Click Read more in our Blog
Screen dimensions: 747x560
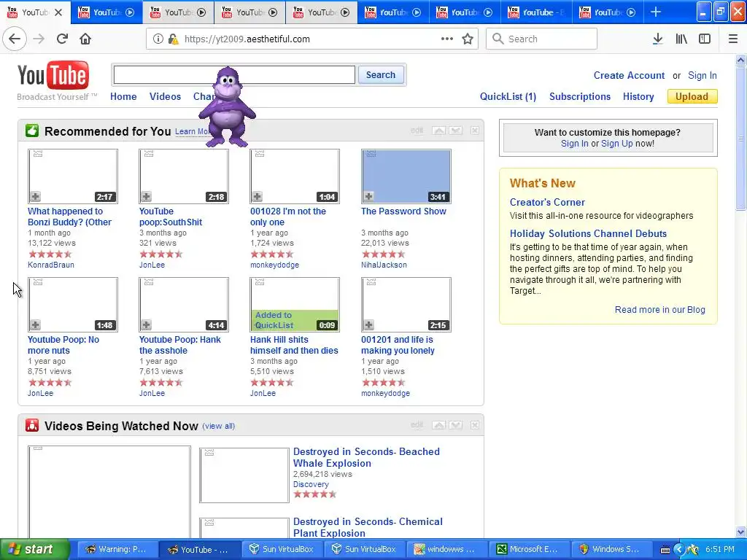[x=659, y=310]
